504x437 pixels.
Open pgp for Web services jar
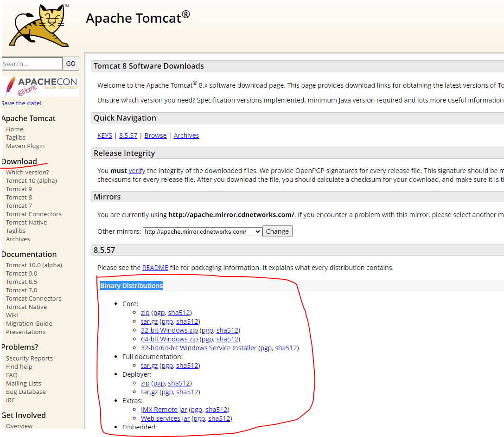pos(199,418)
